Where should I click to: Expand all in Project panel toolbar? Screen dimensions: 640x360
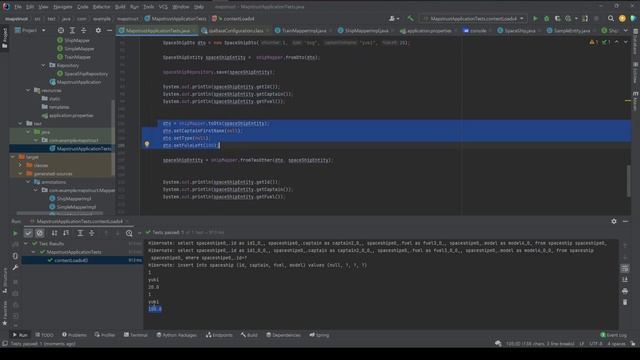click(72, 30)
